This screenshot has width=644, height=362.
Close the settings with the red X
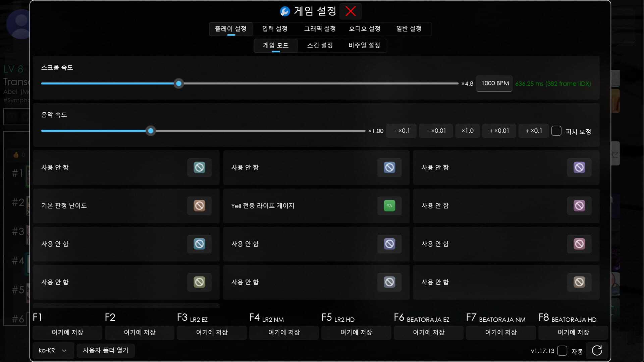coord(351,11)
